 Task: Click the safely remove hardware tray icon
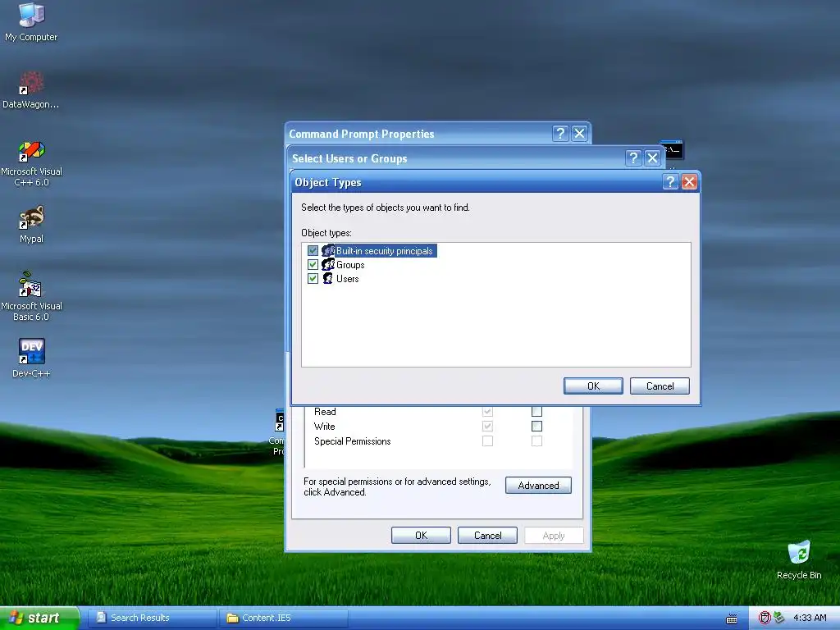coord(779,618)
